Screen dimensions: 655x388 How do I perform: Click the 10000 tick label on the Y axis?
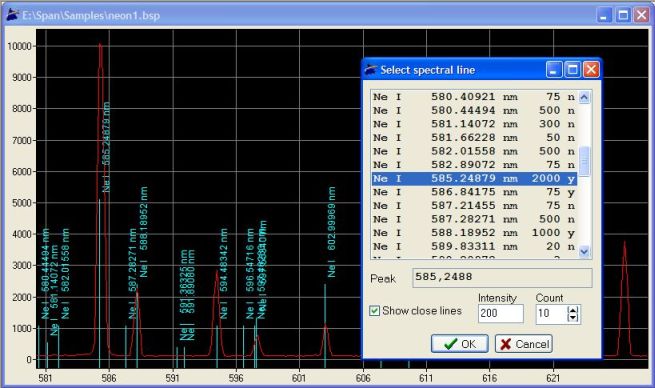(19, 46)
